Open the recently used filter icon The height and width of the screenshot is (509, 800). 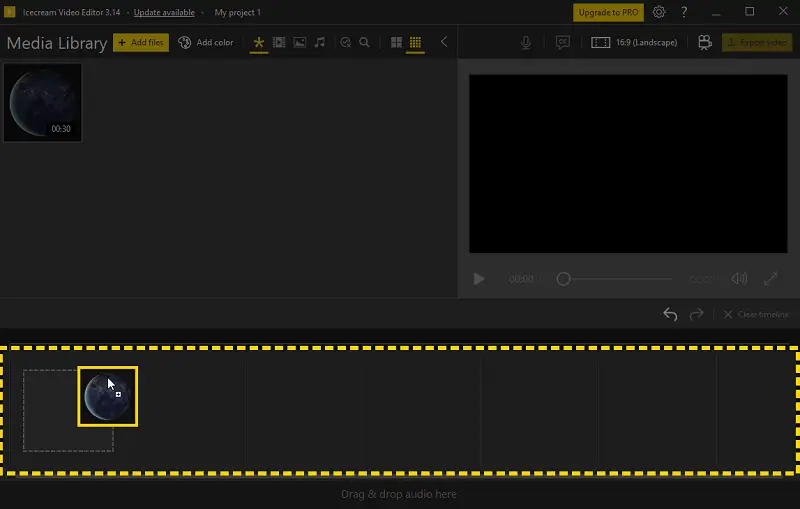pyautogui.click(x=345, y=42)
